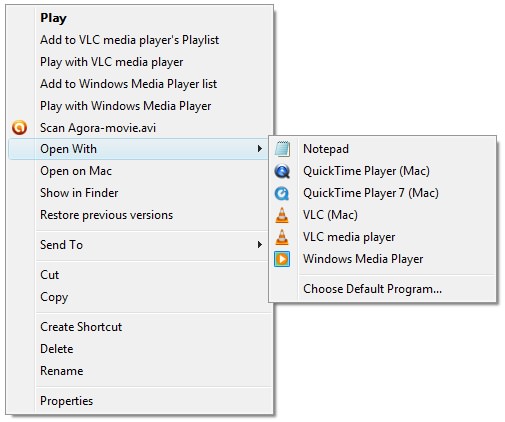Choose Open on Mac
The width and height of the screenshot is (505, 422).
click(76, 171)
